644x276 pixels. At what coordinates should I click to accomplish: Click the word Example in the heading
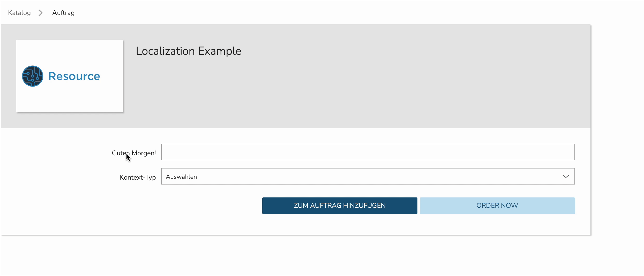pyautogui.click(x=220, y=51)
